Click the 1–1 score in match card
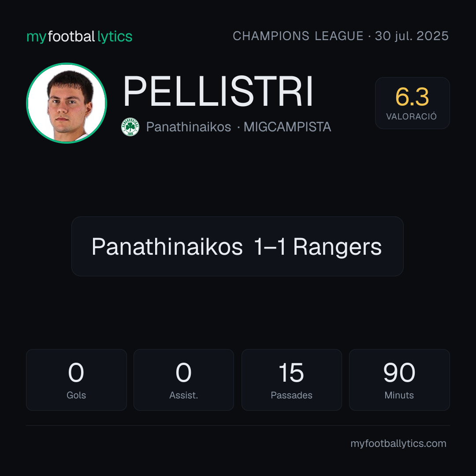The height and width of the screenshot is (476, 476). [x=270, y=246]
